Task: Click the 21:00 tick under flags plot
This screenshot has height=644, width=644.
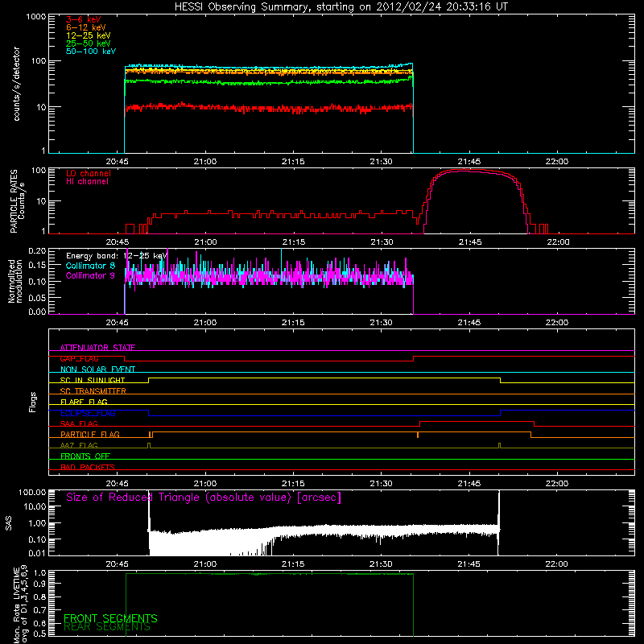Action: coord(205,484)
